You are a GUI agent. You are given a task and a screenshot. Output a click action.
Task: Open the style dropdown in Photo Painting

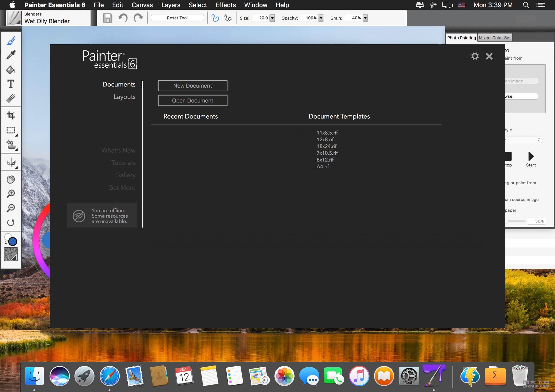point(523,140)
